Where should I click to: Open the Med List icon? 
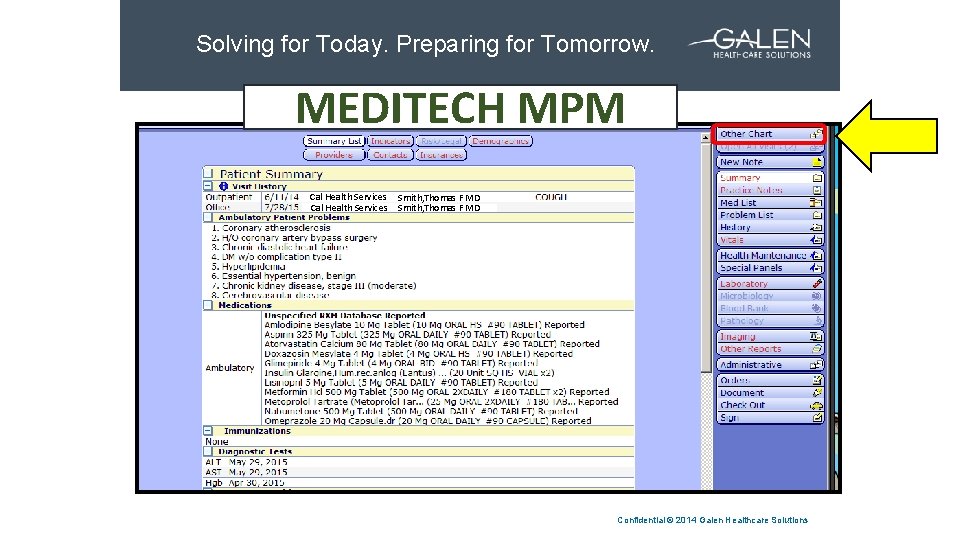(817, 203)
